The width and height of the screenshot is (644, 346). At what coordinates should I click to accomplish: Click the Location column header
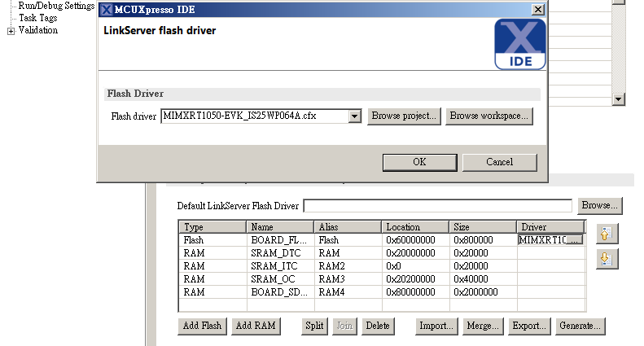pyautogui.click(x=415, y=227)
